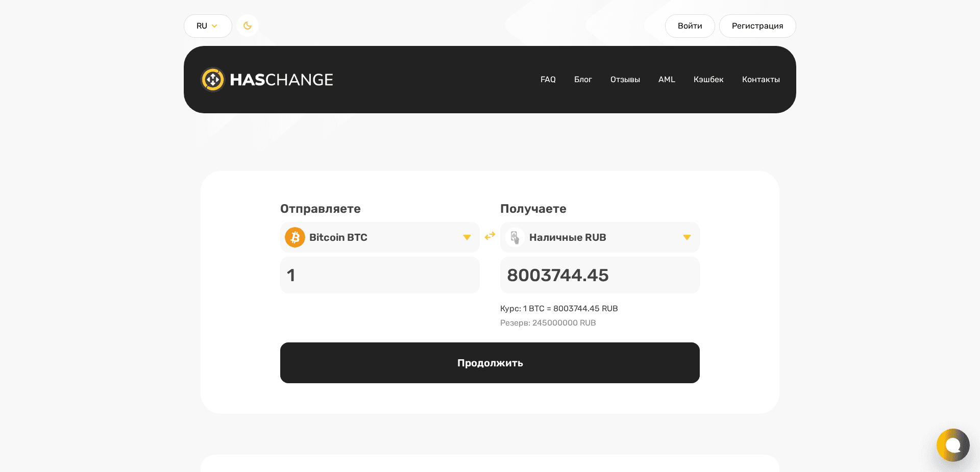View the Кэшбек page
This screenshot has width=980, height=472.
tap(708, 80)
